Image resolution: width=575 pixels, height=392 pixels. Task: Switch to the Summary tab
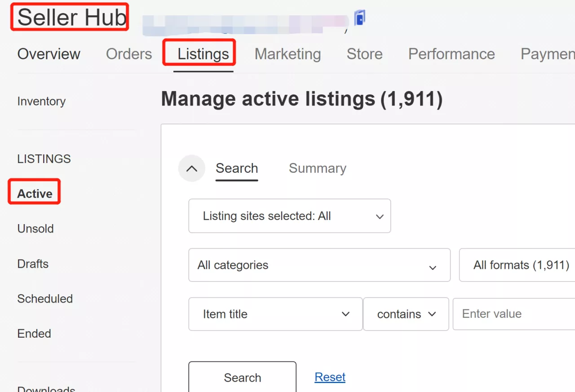point(317,168)
